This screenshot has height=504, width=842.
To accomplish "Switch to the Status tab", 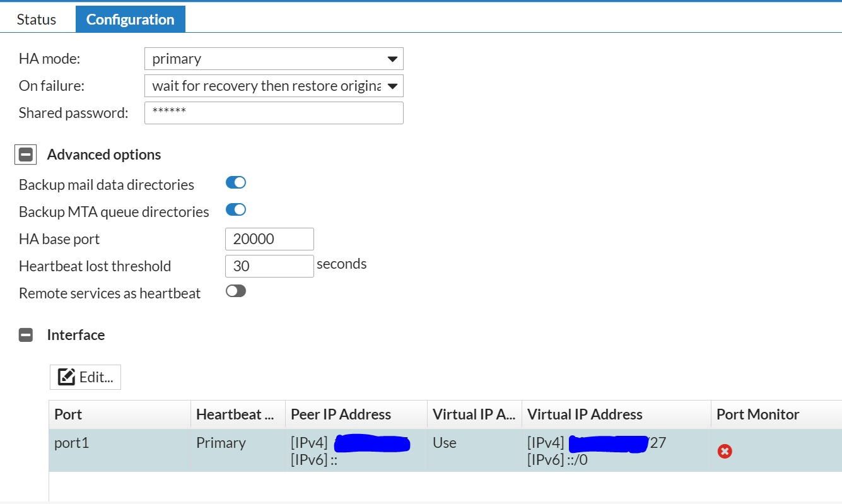I will tap(37, 20).
